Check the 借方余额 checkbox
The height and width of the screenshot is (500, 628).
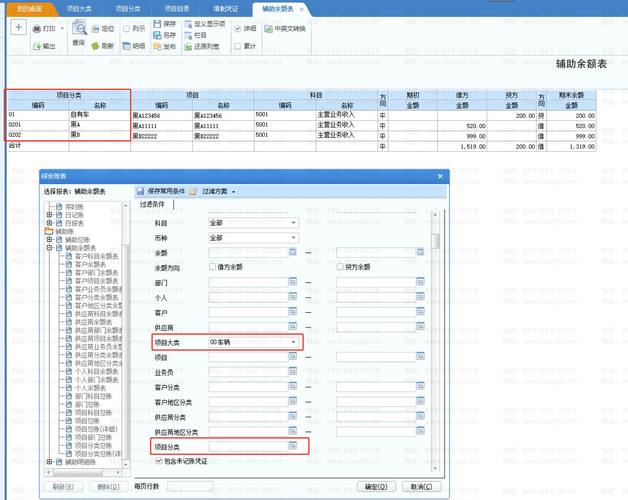[212, 267]
